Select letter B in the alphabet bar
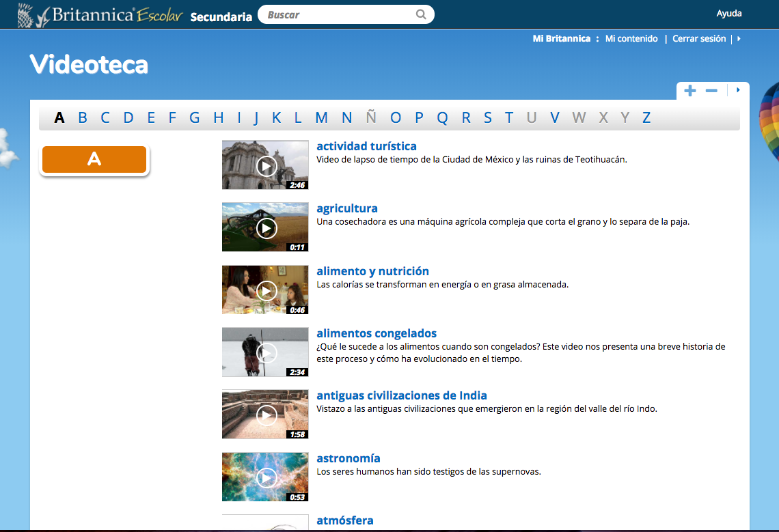This screenshot has height=532, width=779. tap(83, 117)
